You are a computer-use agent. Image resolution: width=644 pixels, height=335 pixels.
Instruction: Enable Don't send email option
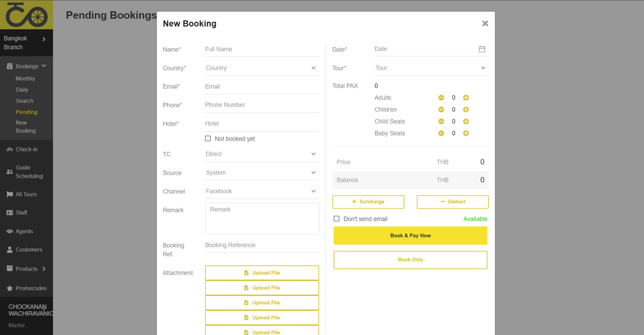coord(337,219)
